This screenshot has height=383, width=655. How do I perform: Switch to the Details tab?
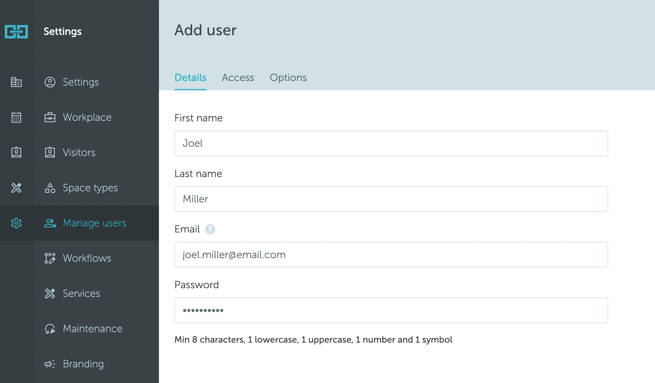coord(190,78)
